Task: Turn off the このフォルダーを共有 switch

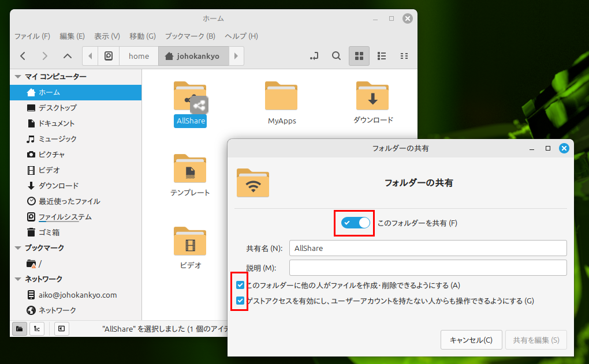Action: click(355, 223)
